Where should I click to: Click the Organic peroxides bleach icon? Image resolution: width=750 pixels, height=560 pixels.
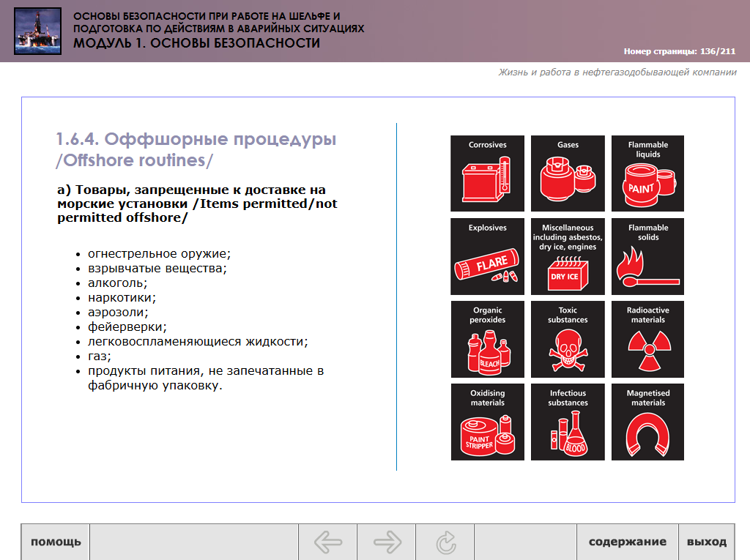tap(487, 339)
